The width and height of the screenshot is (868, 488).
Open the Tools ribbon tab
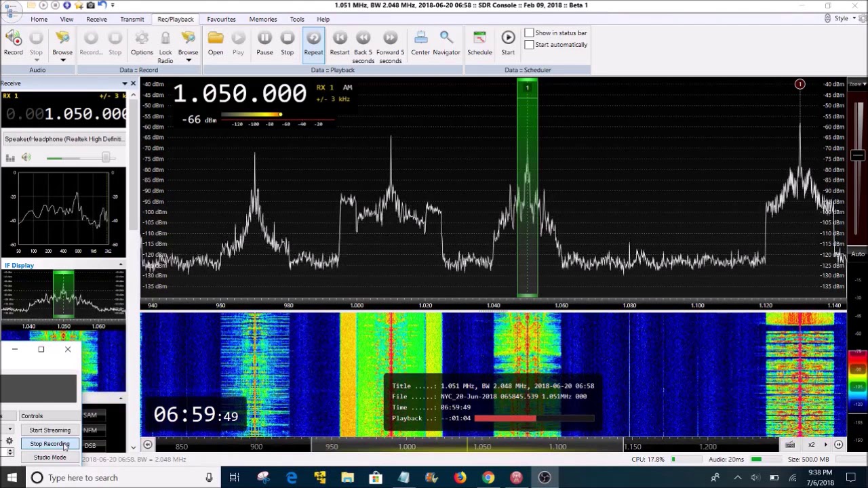tap(297, 19)
